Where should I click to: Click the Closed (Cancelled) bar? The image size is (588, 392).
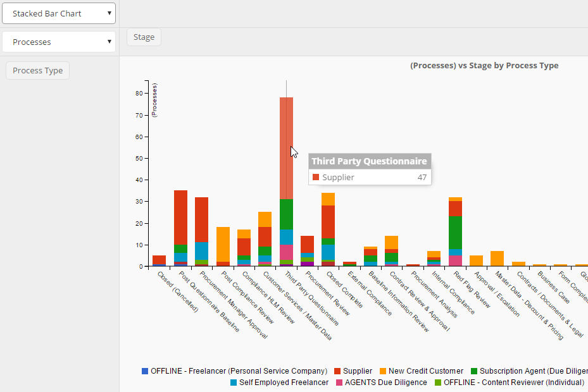point(159,261)
